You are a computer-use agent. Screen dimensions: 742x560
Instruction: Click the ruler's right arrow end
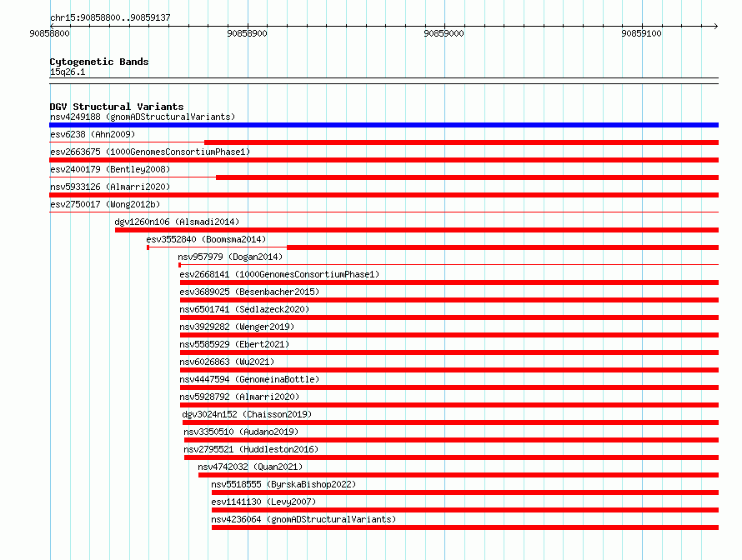point(716,26)
